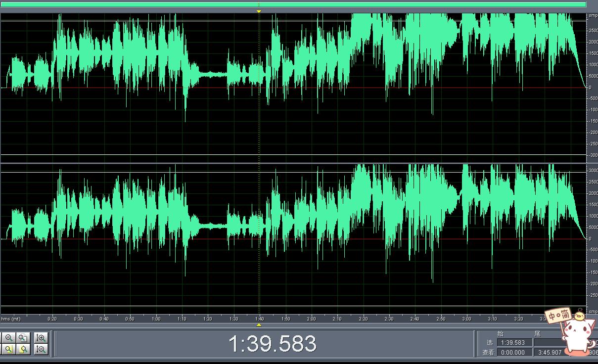The height and width of the screenshot is (364, 598).
Task: Click the large 1:39.583 time display
Action: coord(272,344)
